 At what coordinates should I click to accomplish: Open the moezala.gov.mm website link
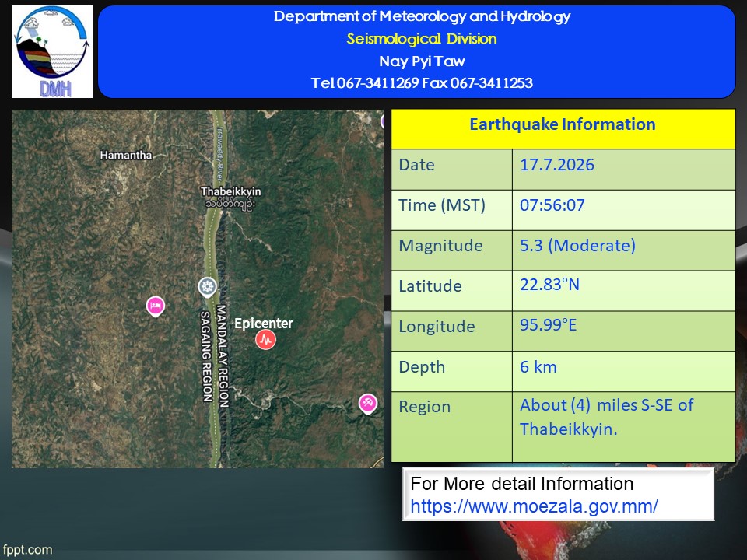point(534,506)
